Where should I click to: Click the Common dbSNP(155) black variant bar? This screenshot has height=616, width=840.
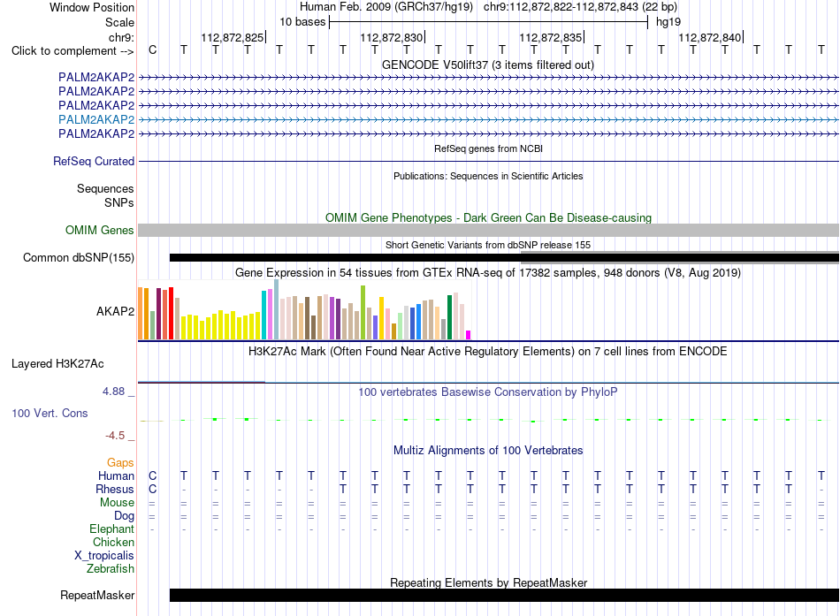(345, 258)
